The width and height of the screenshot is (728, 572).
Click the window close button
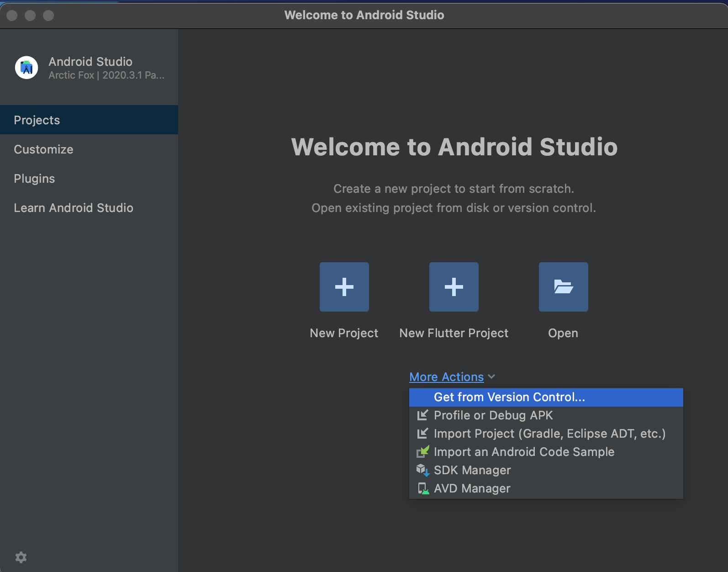(x=12, y=16)
